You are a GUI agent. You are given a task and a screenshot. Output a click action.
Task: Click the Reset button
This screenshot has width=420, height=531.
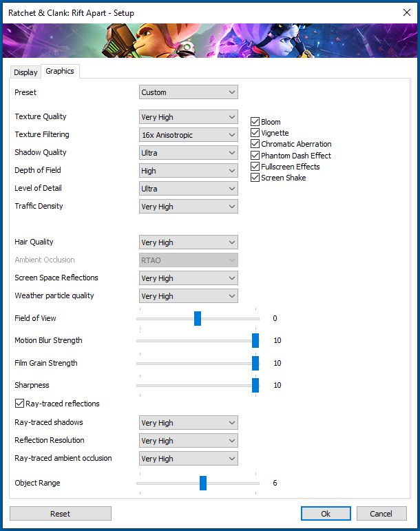[x=61, y=513]
